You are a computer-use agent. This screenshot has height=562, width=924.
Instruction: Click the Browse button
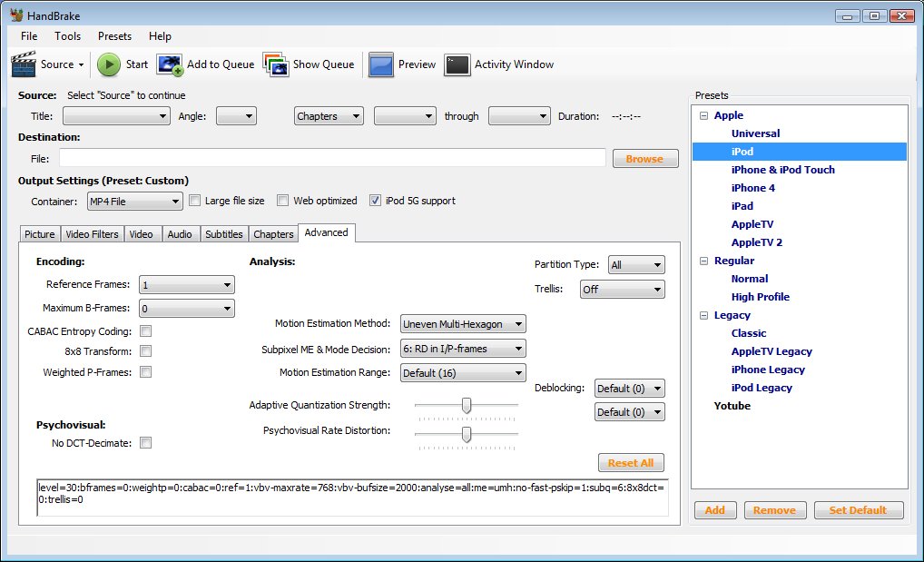645,159
